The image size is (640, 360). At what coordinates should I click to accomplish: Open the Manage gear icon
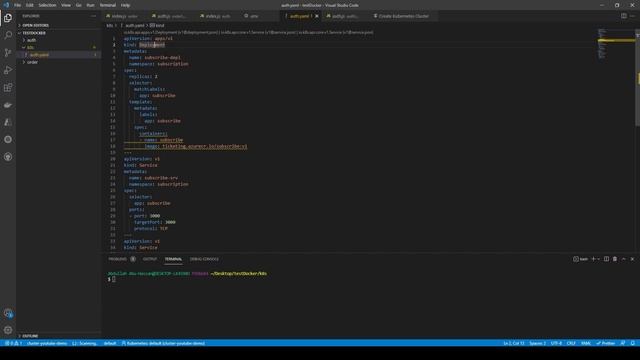click(8, 330)
